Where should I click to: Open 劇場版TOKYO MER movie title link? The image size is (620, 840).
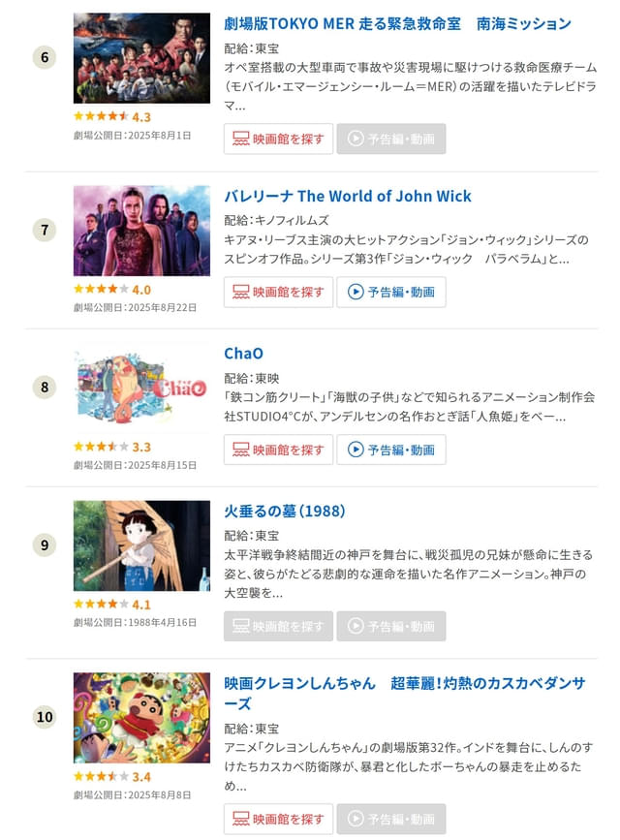(397, 23)
